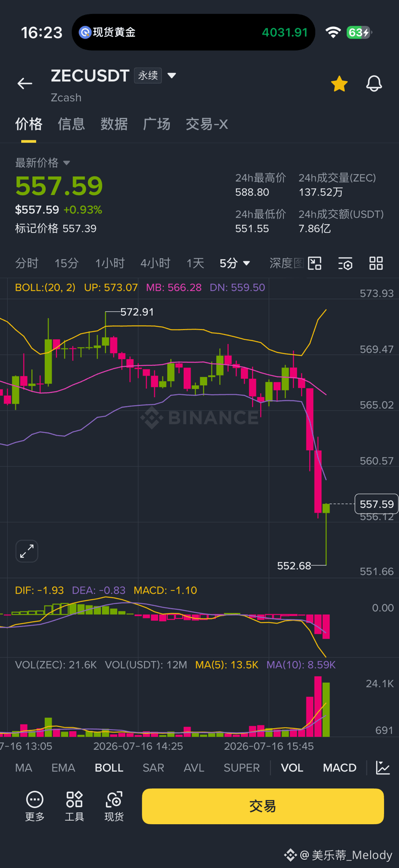Switch to the 价格 tab
Screen dimensions: 399x868
click(28, 124)
